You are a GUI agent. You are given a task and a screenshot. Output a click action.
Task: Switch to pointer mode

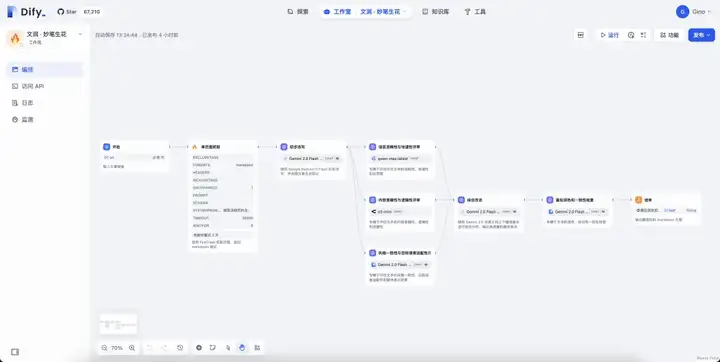228,348
